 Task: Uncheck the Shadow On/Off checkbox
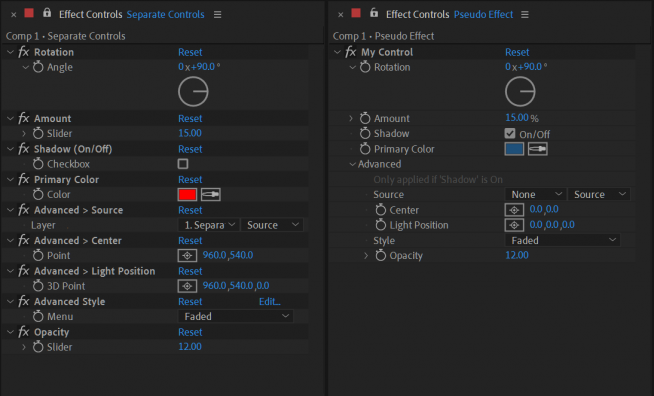(x=510, y=134)
